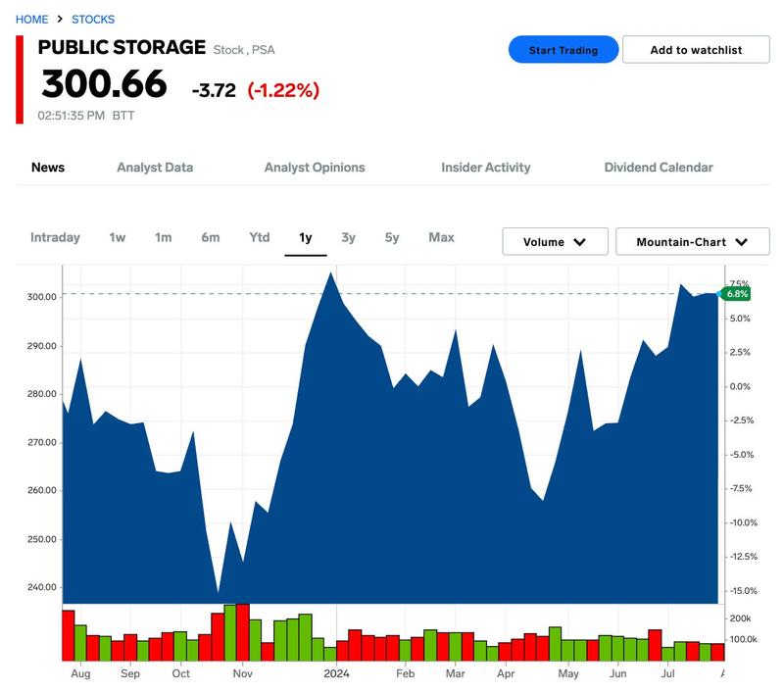Click the 0.0% right axis label

[740, 386]
